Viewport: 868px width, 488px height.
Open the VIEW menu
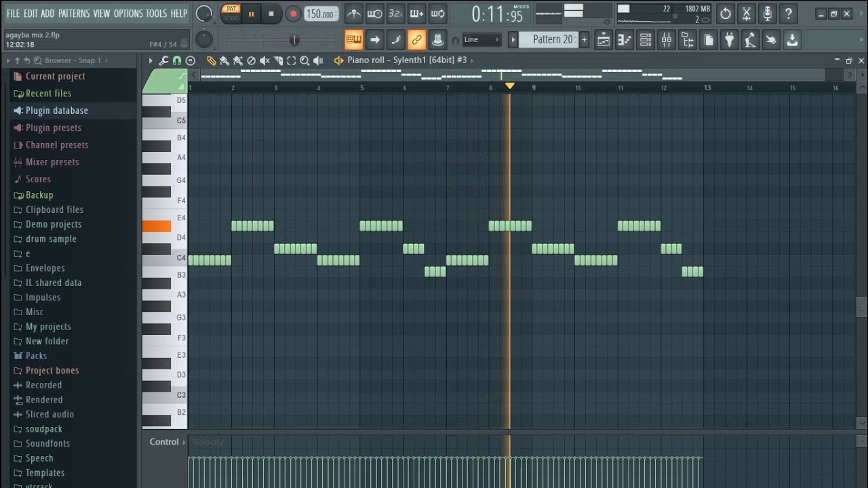point(102,14)
